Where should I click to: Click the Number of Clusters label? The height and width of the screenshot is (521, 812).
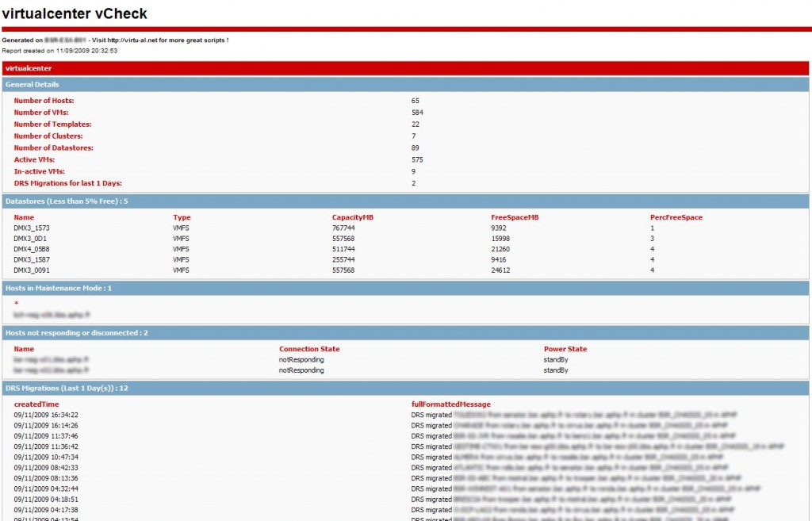pyautogui.click(x=48, y=136)
